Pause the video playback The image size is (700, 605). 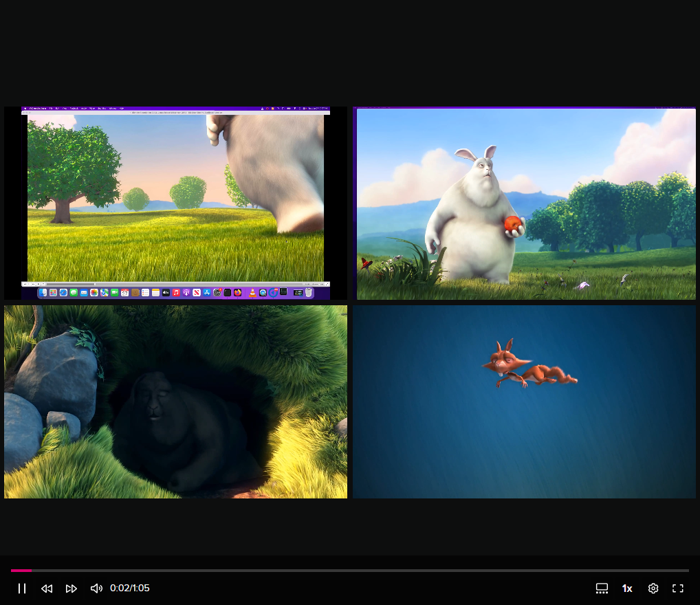(x=22, y=588)
